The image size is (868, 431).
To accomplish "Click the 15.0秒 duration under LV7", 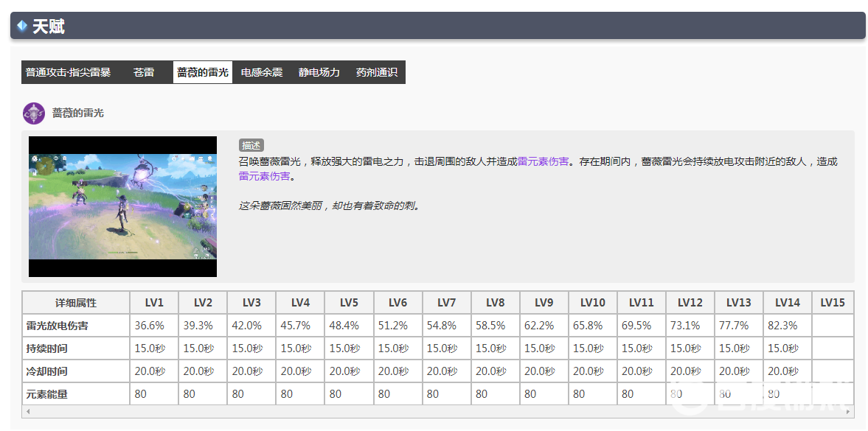I will tap(442, 348).
